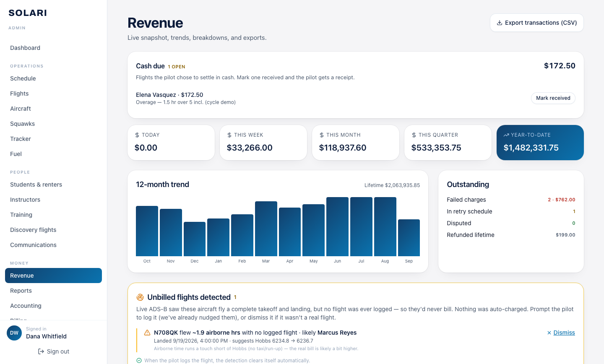The image size is (604, 364).
Task: Sign out of the admin account
Action: [53, 351]
